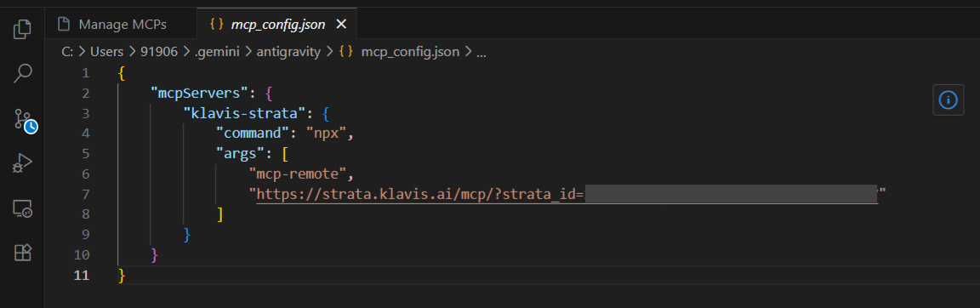This screenshot has height=308, width=980.
Task: Open the Run and Debug view
Action: click(x=22, y=163)
